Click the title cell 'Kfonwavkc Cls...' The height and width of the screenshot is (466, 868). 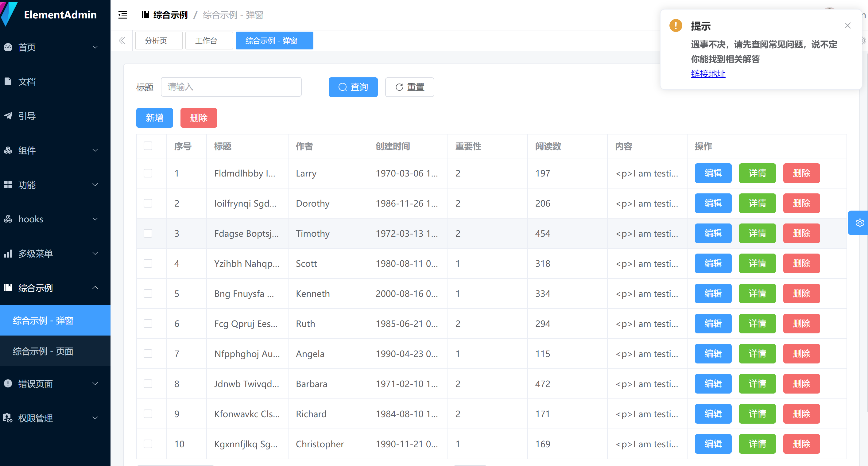247,414
